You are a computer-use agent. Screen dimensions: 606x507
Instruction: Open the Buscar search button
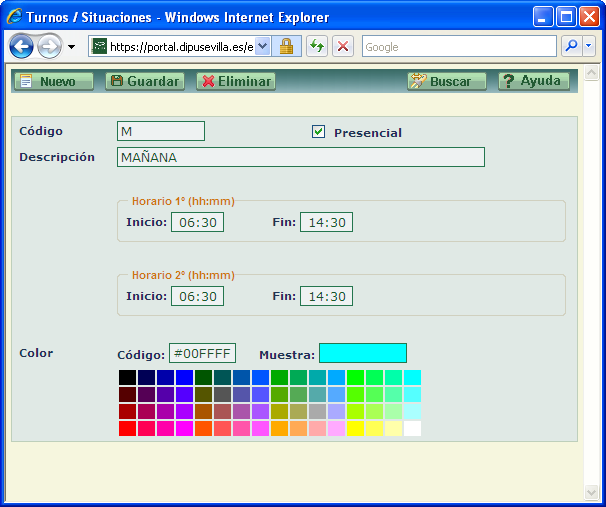coord(447,82)
